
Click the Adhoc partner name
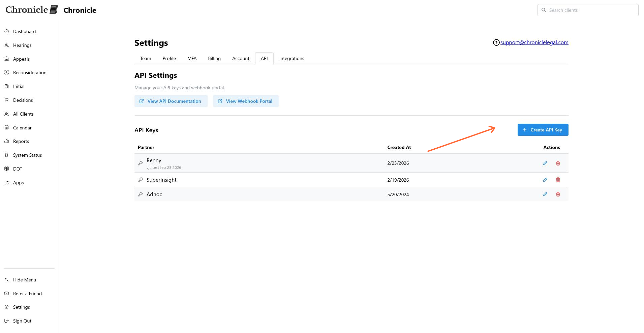[154, 194]
